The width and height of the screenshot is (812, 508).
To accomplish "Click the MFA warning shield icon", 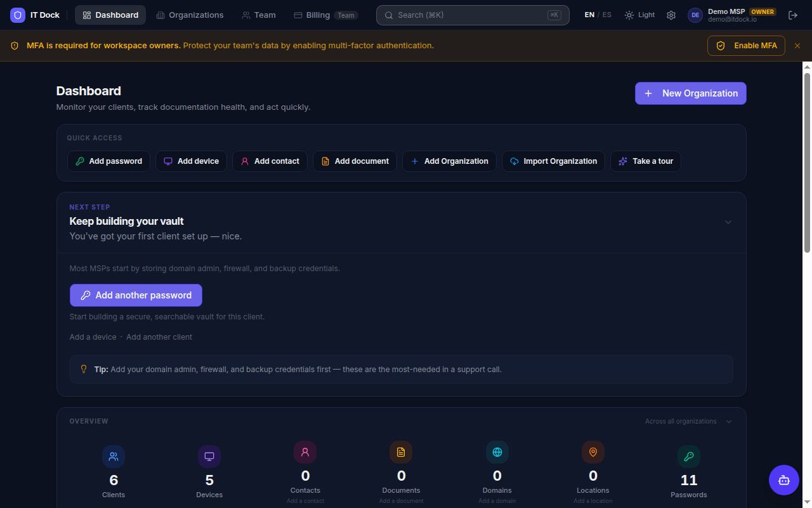I will (x=15, y=46).
